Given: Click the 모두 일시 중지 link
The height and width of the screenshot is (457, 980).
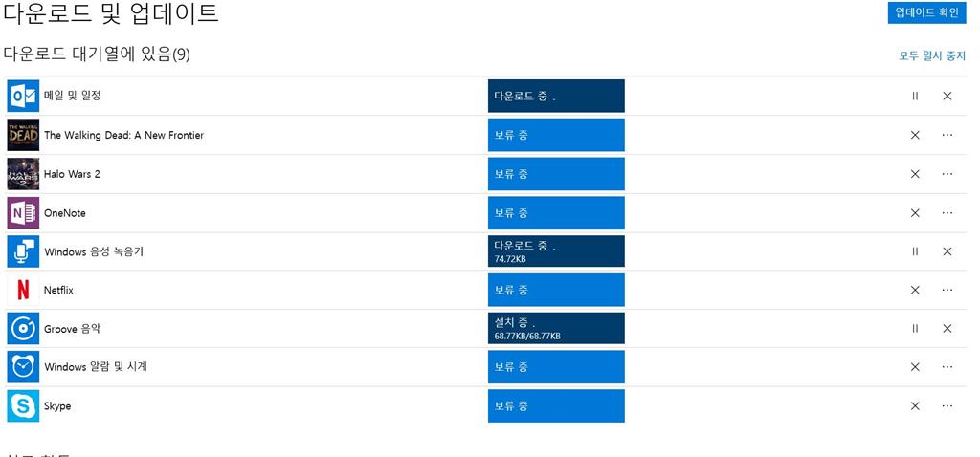Looking at the screenshot, I should (x=932, y=55).
